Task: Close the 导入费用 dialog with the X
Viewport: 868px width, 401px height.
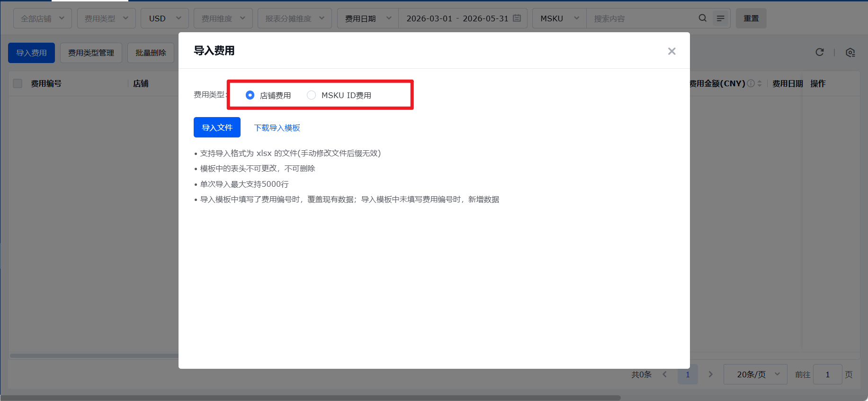Action: pos(671,51)
